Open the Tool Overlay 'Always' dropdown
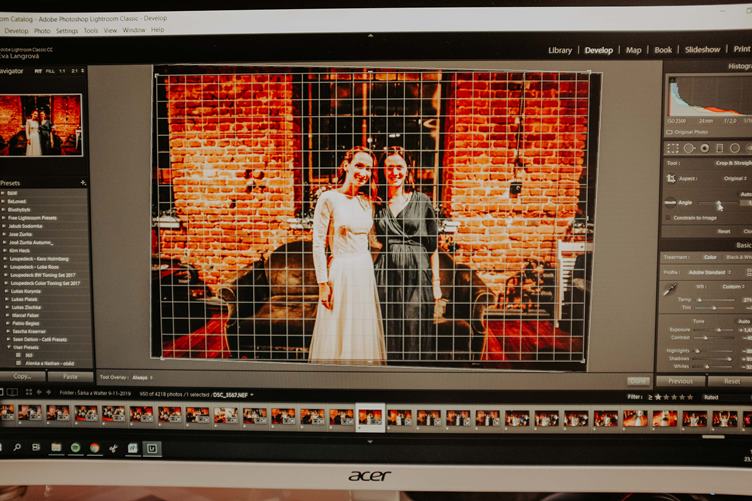 [x=142, y=378]
